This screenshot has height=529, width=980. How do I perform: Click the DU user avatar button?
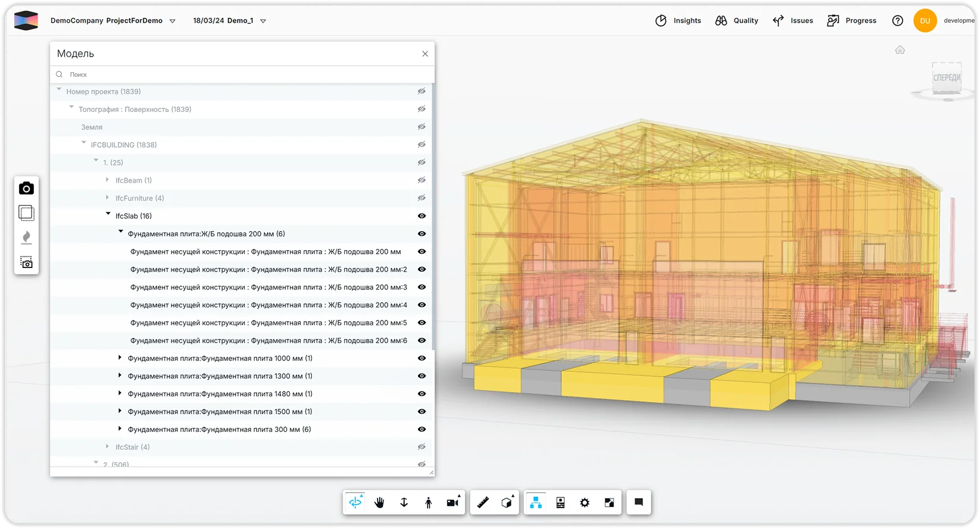click(925, 21)
